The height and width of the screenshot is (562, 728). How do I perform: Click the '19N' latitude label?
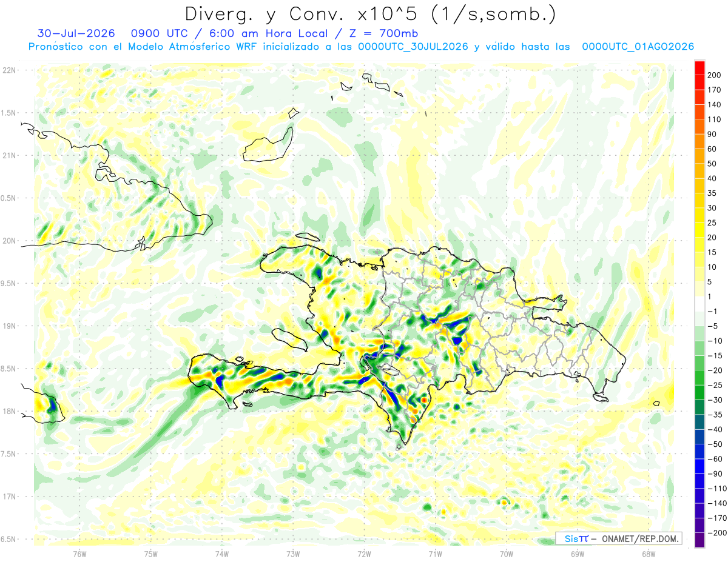[9, 326]
